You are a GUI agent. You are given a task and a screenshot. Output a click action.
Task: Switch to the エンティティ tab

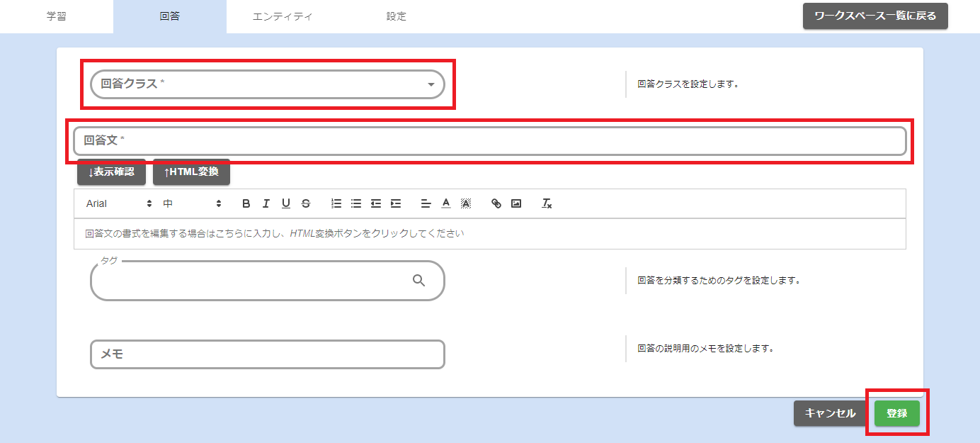(283, 16)
